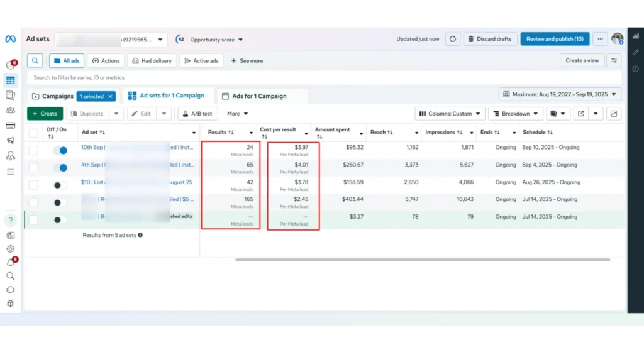Open the Edit options arrow
The image size is (644, 362).
164,114
